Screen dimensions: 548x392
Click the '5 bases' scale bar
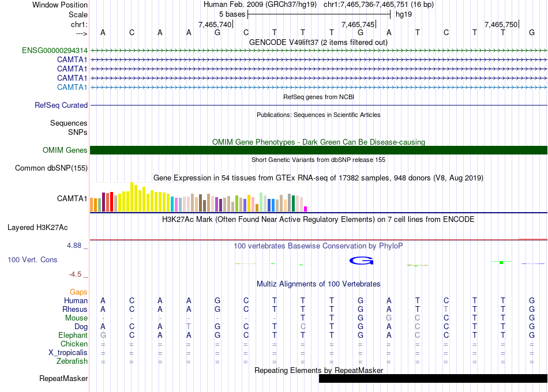319,14
